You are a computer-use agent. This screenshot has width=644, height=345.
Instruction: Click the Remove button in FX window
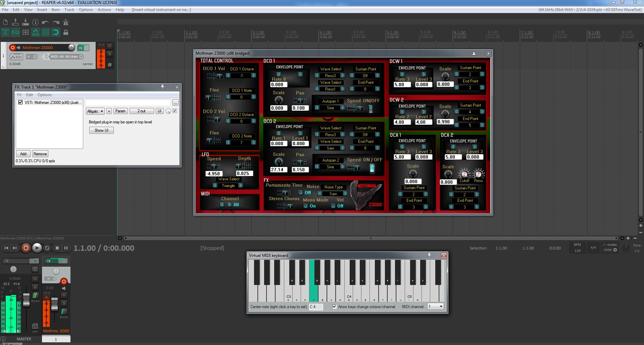click(x=40, y=154)
